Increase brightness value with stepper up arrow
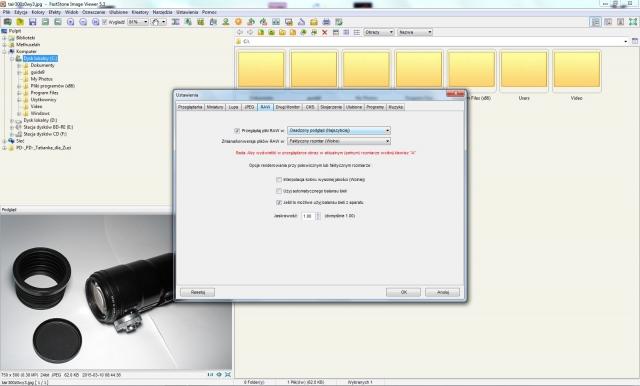The image size is (640, 386). (318, 214)
